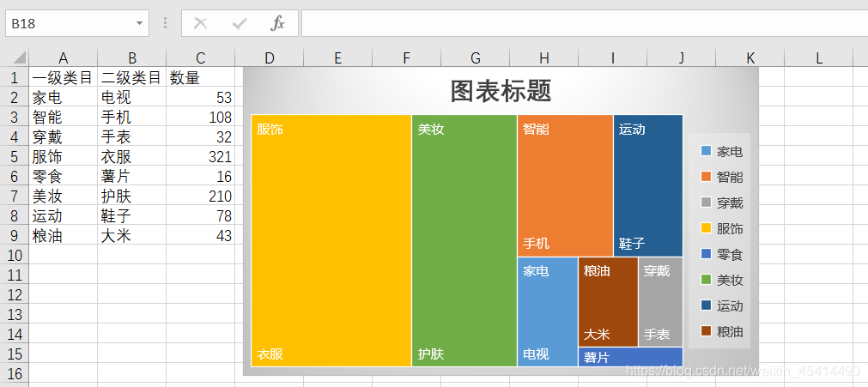Select the dark blue 运动 treemap block
Screen dimensions: 868x387
(648, 185)
